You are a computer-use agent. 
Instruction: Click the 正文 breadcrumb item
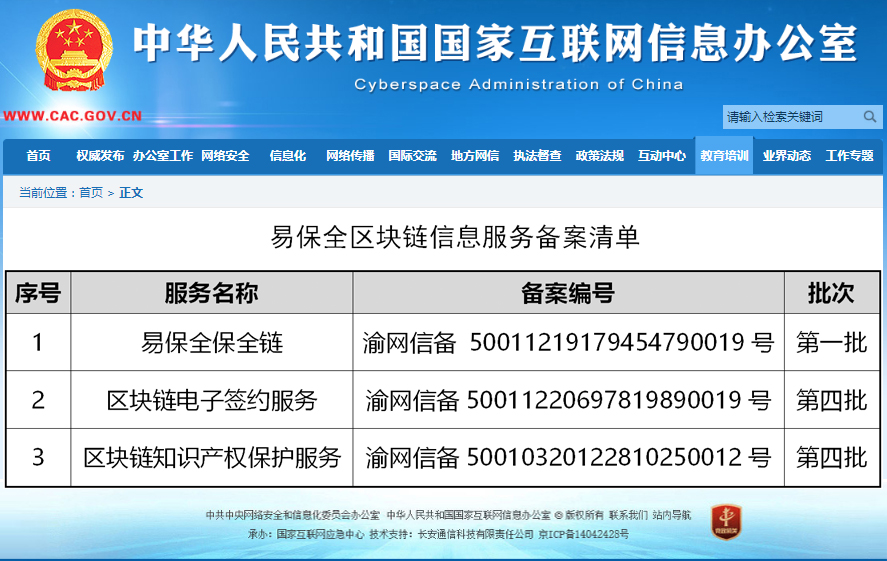click(131, 193)
